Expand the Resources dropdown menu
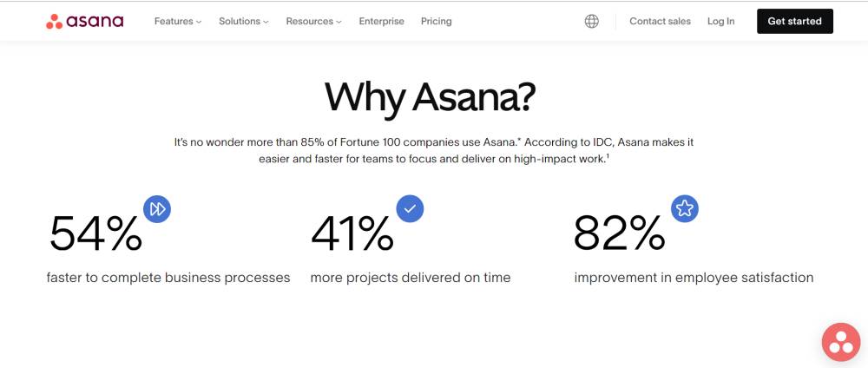The height and width of the screenshot is (368, 868). (x=314, y=22)
